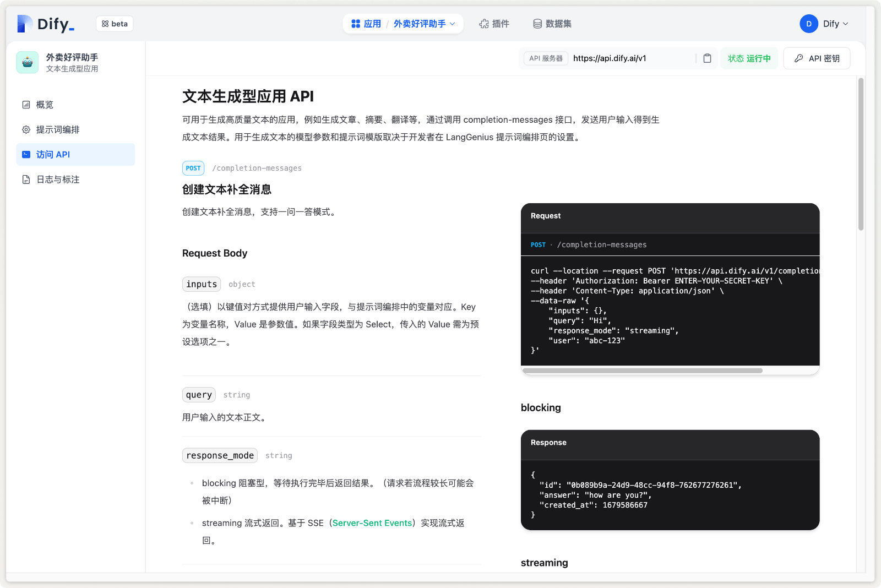The image size is (881, 588).
Task: Click the API 服务器 label
Action: (x=546, y=58)
